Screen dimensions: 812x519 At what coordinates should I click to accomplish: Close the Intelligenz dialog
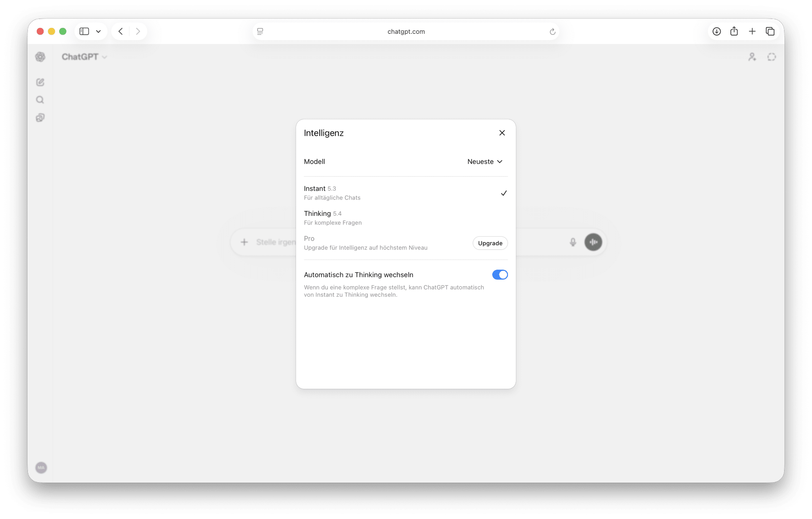[x=502, y=133]
